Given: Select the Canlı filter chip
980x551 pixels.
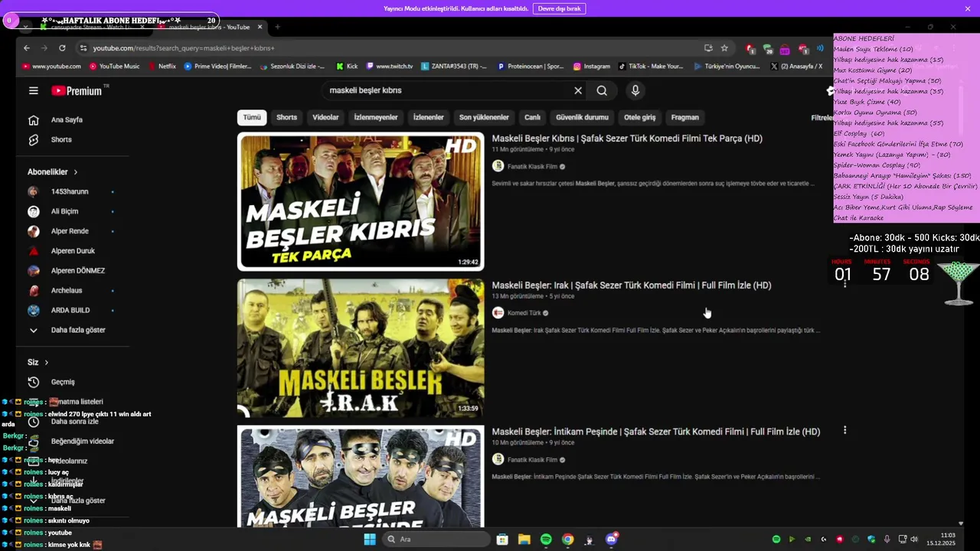Looking at the screenshot, I should click(532, 117).
